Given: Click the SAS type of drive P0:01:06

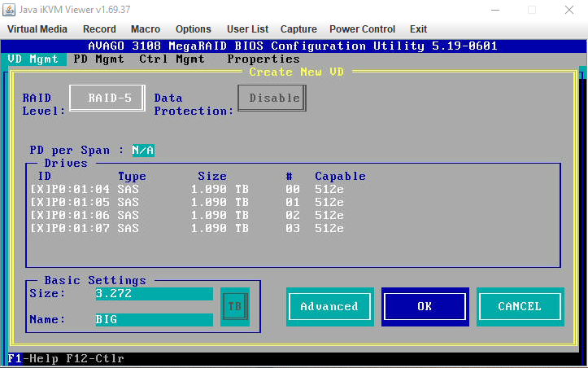Looking at the screenshot, I should (x=128, y=215).
